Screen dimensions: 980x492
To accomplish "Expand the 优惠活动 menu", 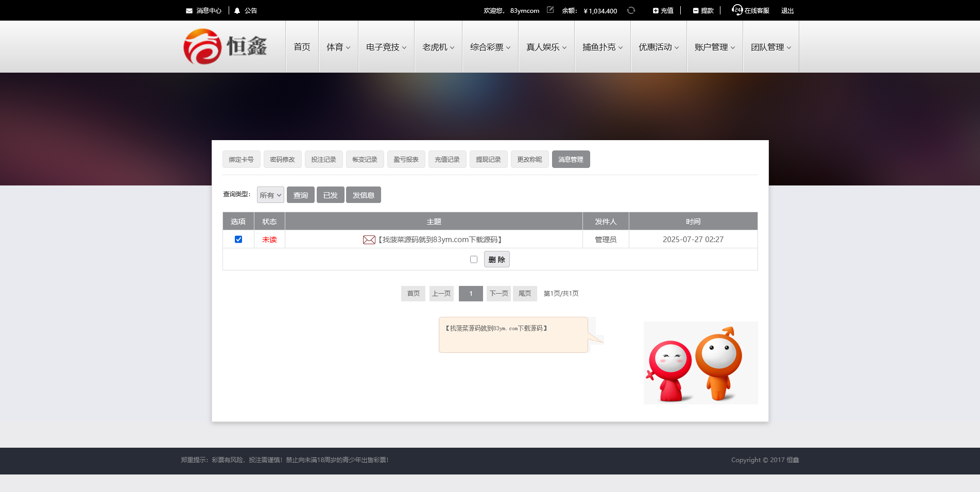I will (659, 47).
